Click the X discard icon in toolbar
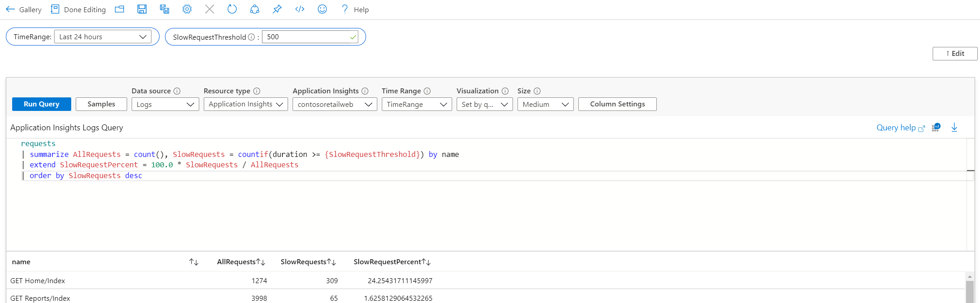Screen dimensions: 980x303 [210, 9]
